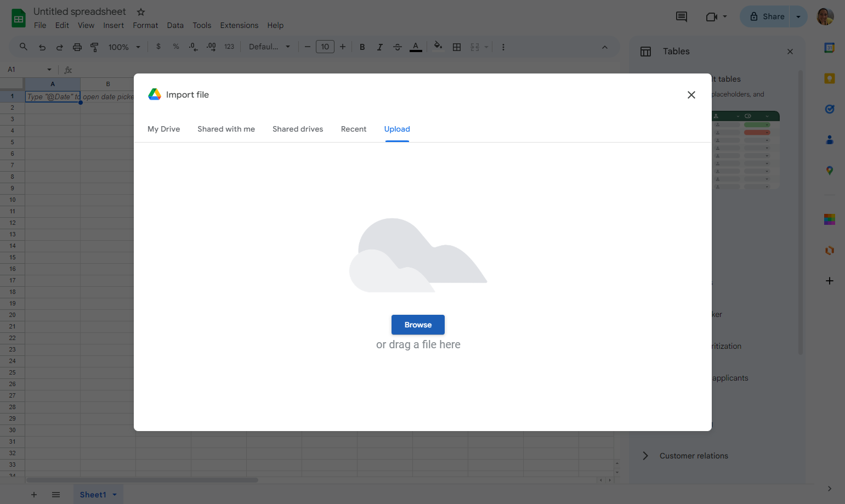This screenshot has height=504, width=845.
Task: Decrease font size with minus button
Action: [x=308, y=47]
